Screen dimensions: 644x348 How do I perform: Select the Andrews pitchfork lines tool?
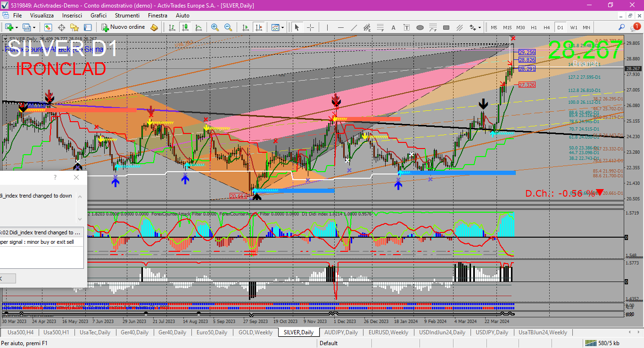[x=460, y=27]
